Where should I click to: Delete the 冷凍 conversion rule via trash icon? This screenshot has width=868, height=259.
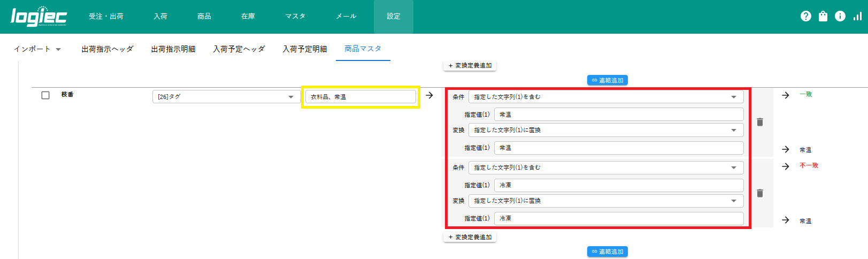tap(759, 193)
